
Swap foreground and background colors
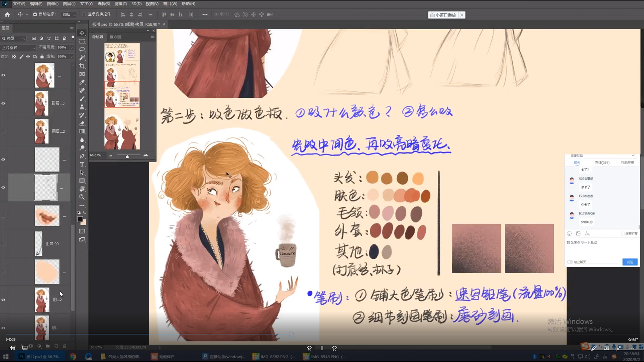(84, 213)
